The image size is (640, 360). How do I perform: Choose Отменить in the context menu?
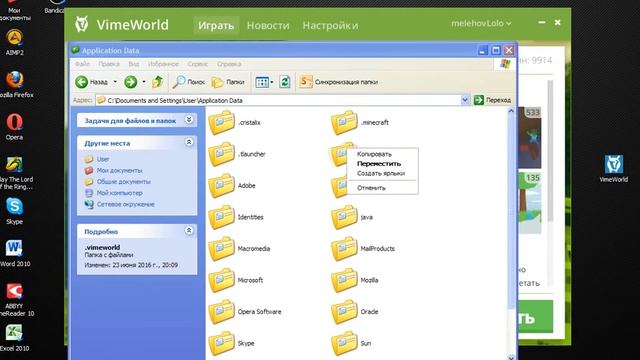pyautogui.click(x=371, y=188)
